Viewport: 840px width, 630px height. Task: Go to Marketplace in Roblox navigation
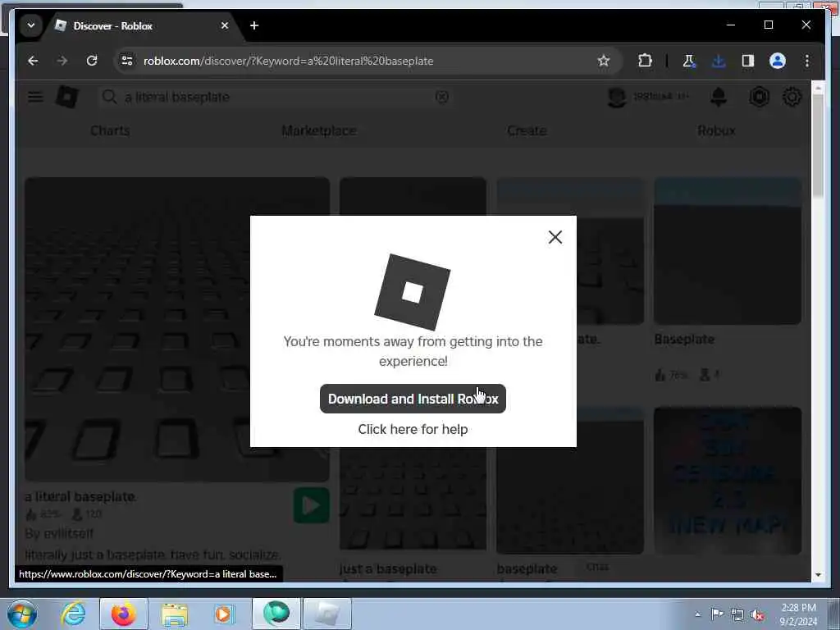pos(319,130)
